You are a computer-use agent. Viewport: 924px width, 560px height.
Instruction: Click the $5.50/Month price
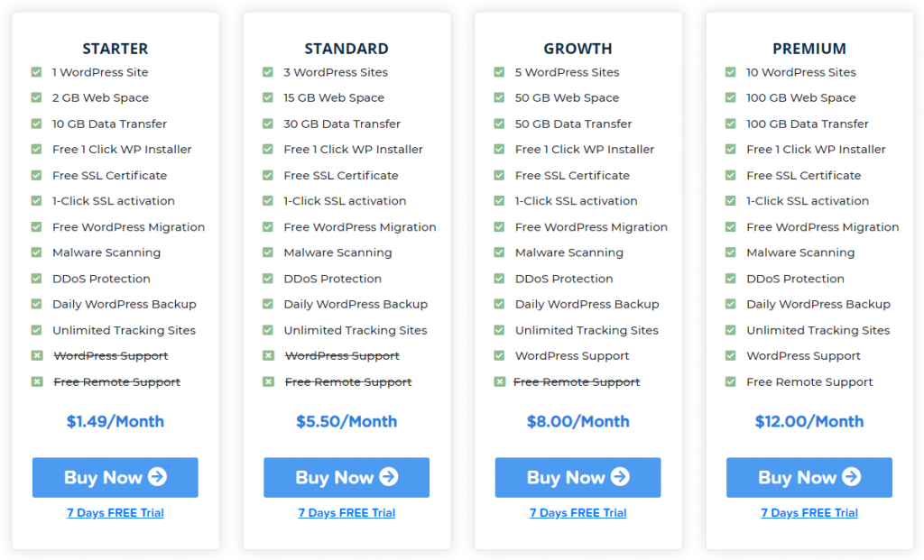click(346, 422)
